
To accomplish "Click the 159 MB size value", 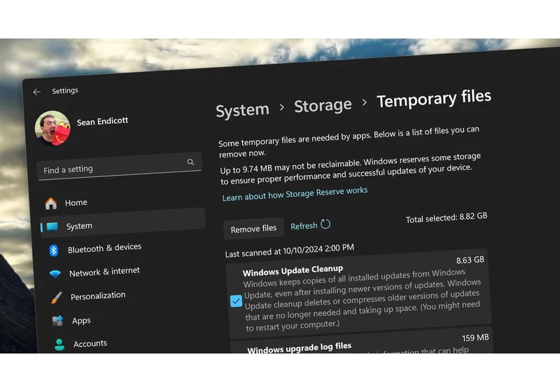I will 475,337.
